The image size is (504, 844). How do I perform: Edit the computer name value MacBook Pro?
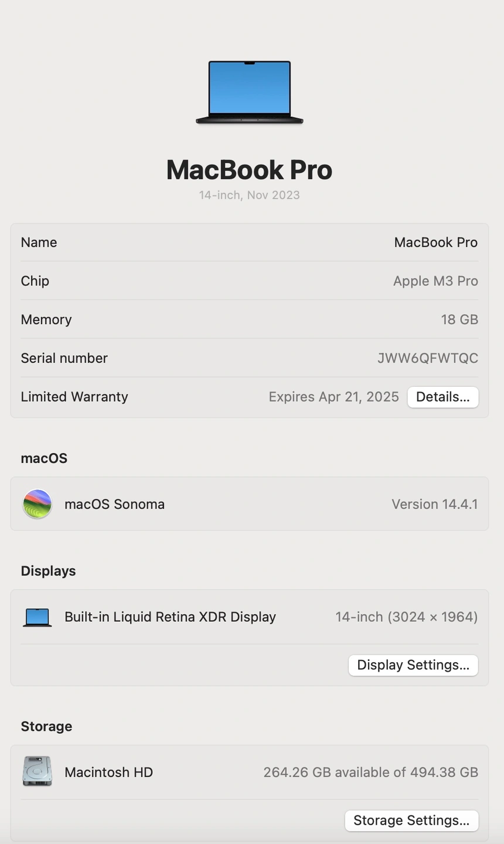[x=435, y=243]
